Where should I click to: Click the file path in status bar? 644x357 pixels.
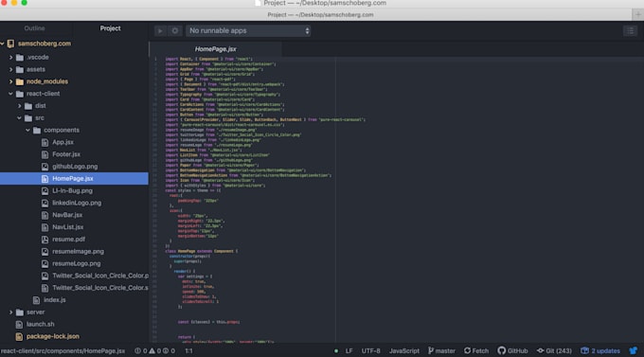tap(63, 350)
